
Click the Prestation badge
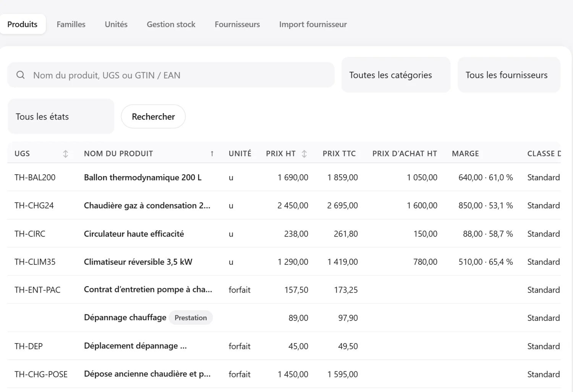point(191,317)
